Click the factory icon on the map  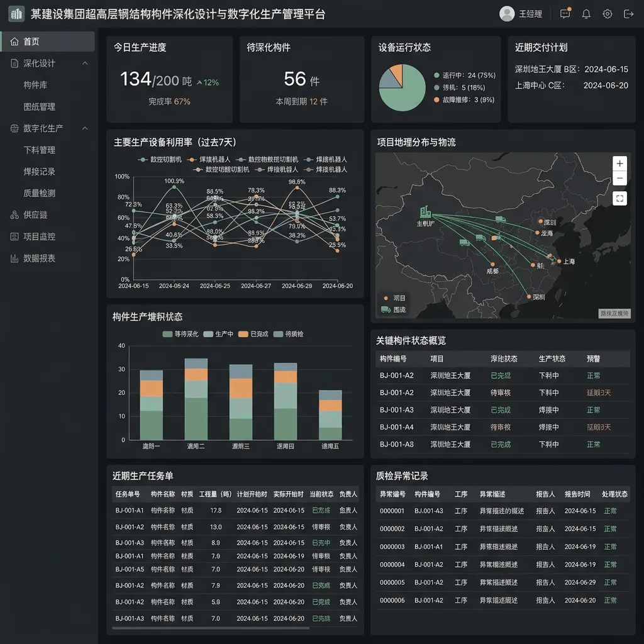click(x=425, y=212)
